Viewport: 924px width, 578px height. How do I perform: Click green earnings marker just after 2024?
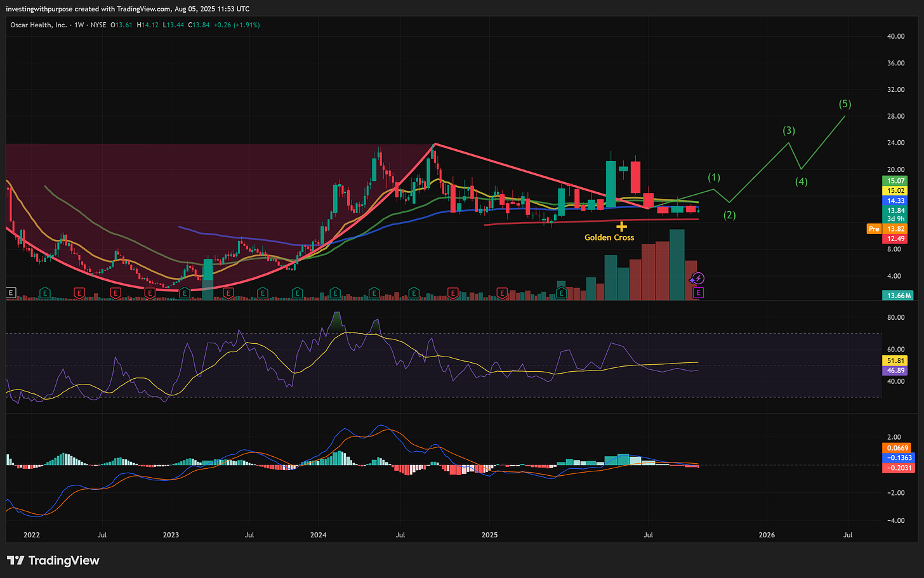335,292
